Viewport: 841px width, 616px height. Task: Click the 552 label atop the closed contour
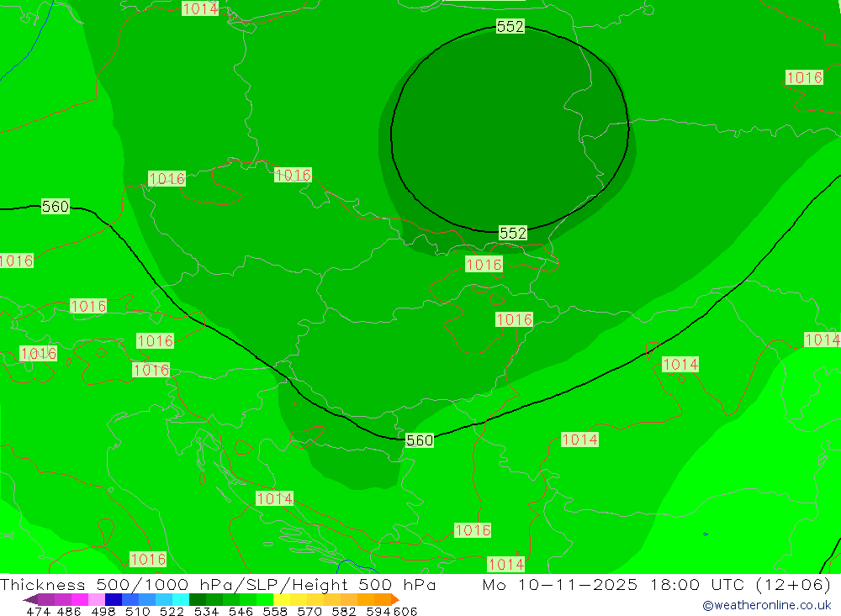[x=510, y=26]
